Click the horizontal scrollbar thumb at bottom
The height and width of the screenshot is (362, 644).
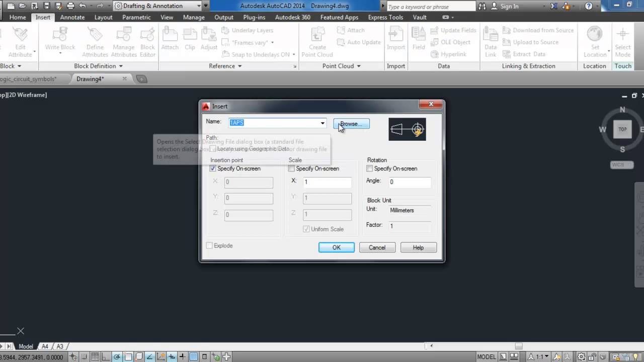(519, 346)
